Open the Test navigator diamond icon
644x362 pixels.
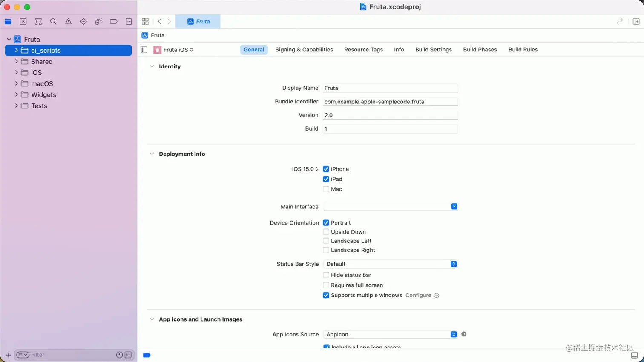pos(83,21)
